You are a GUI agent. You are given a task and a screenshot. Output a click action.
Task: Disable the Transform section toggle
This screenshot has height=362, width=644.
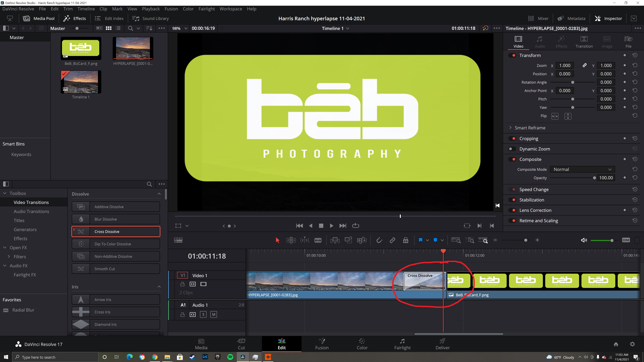pos(512,55)
